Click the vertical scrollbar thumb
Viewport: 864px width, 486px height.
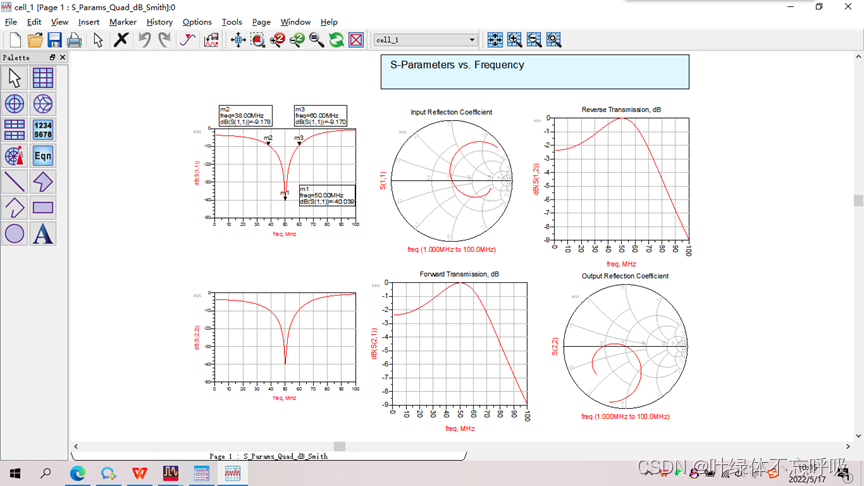click(x=858, y=200)
